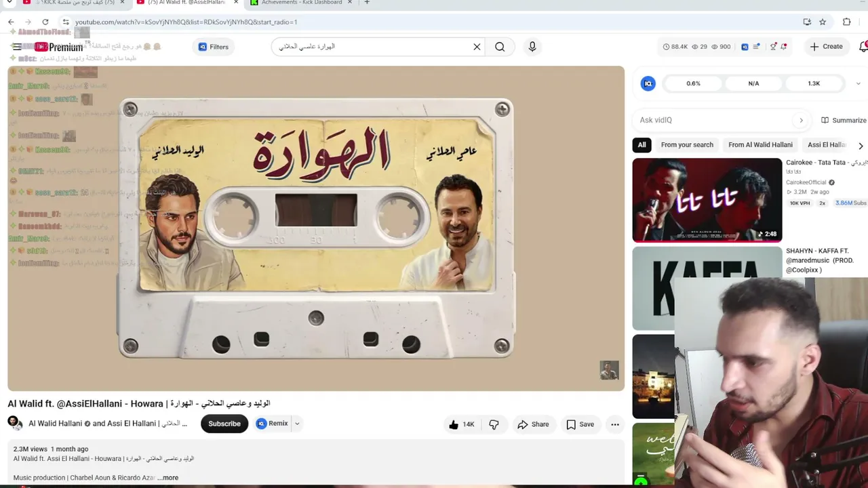
Task: Select From Al Walid Hallani chip
Action: pos(760,145)
